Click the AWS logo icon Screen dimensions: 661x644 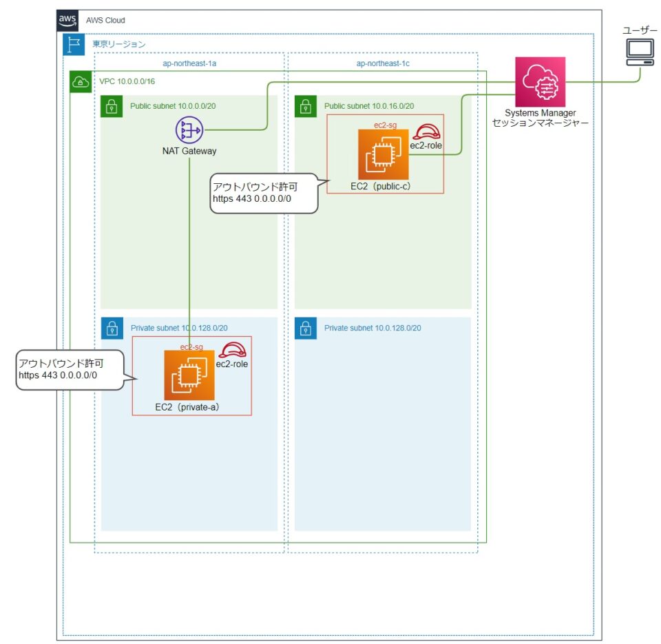68,21
